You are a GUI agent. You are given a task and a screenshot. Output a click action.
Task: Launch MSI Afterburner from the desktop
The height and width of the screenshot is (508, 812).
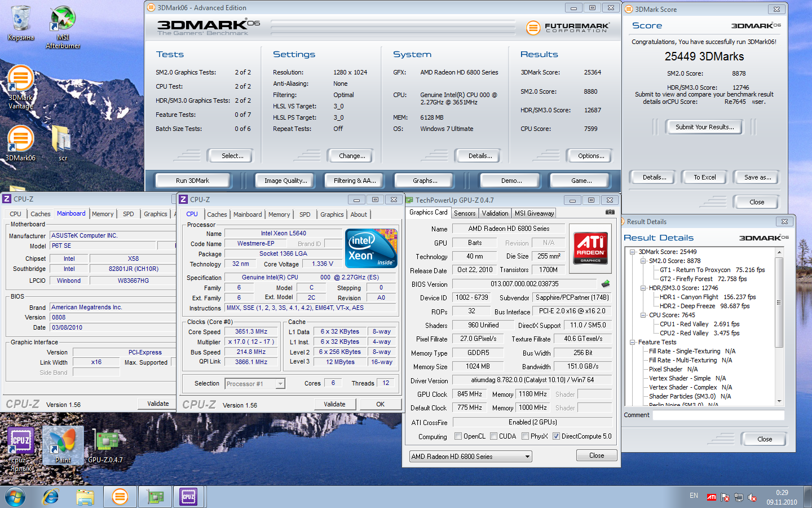pyautogui.click(x=63, y=27)
